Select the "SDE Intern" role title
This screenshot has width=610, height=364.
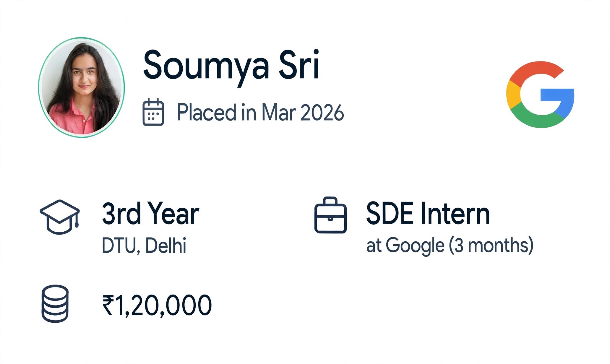[x=428, y=213]
